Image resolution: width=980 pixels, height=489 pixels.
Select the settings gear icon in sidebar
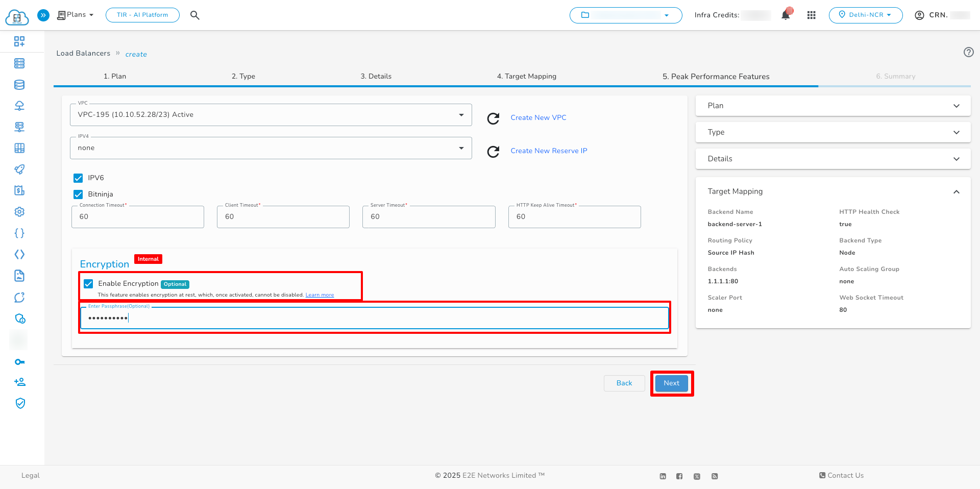pos(19,211)
